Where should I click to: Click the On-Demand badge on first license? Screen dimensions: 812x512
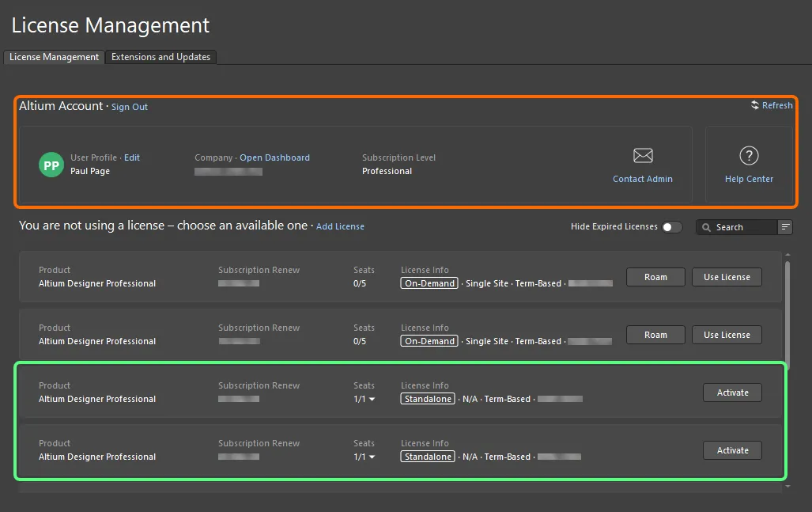tap(429, 283)
